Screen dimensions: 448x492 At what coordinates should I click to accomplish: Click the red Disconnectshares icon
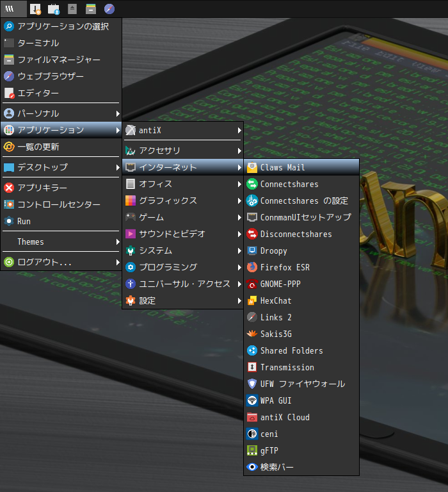pyautogui.click(x=252, y=234)
